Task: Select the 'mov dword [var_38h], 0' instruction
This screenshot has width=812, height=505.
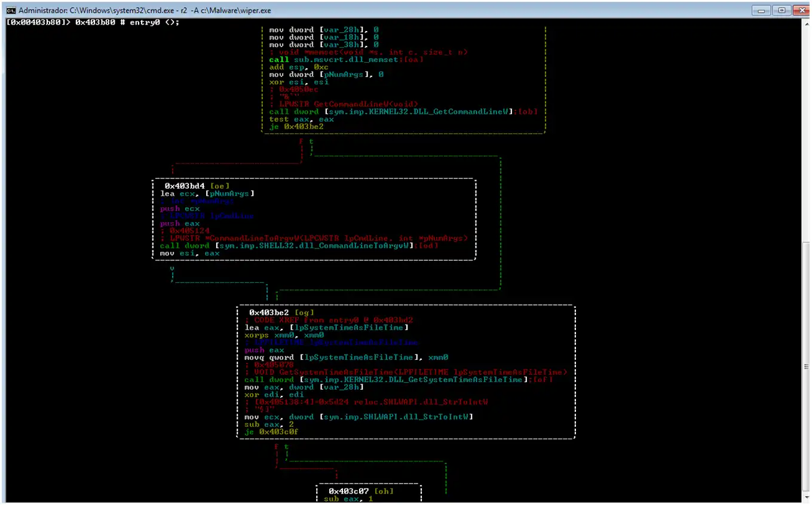Action: (324, 45)
